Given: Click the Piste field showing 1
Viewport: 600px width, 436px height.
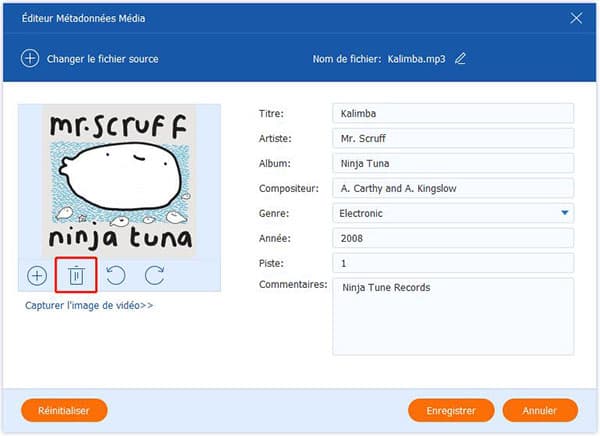Looking at the screenshot, I should 453,263.
